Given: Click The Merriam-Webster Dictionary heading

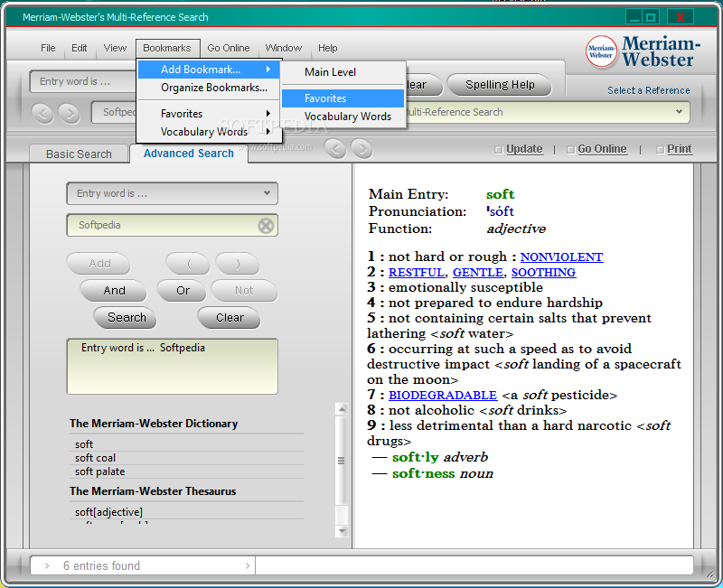Looking at the screenshot, I should click(154, 424).
